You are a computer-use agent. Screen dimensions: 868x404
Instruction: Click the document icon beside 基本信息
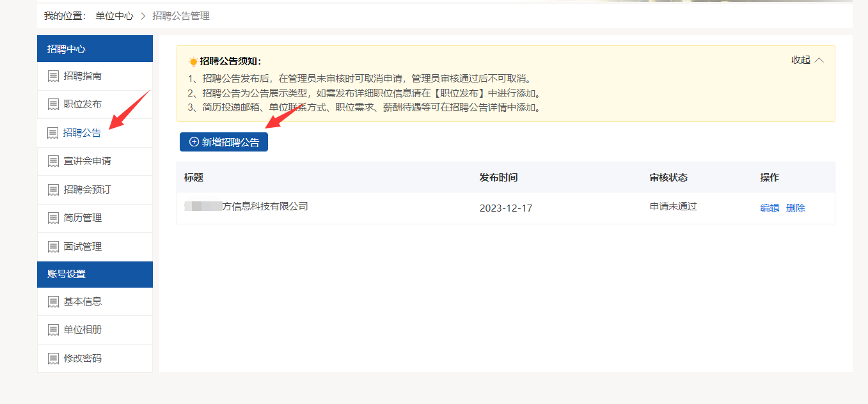[53, 302]
